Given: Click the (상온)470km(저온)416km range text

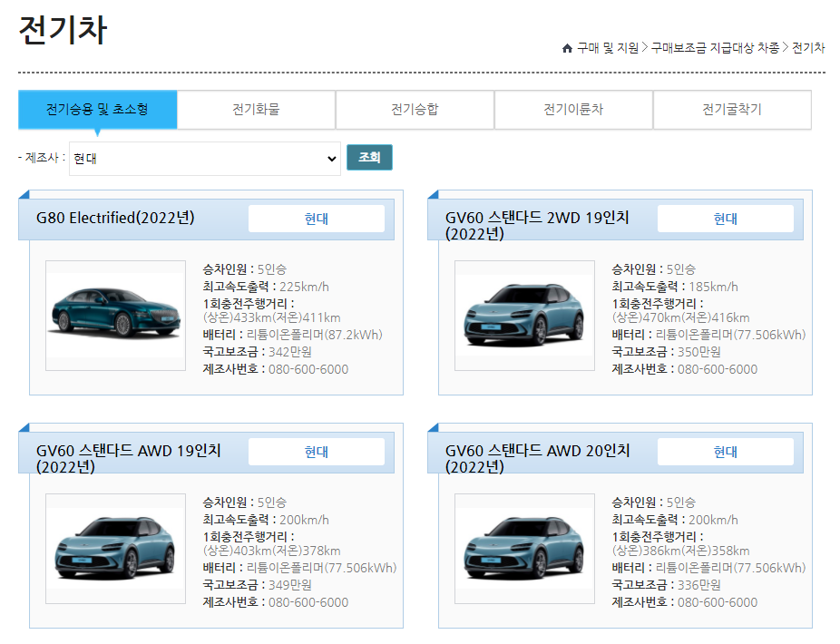Looking at the screenshot, I should (681, 317).
